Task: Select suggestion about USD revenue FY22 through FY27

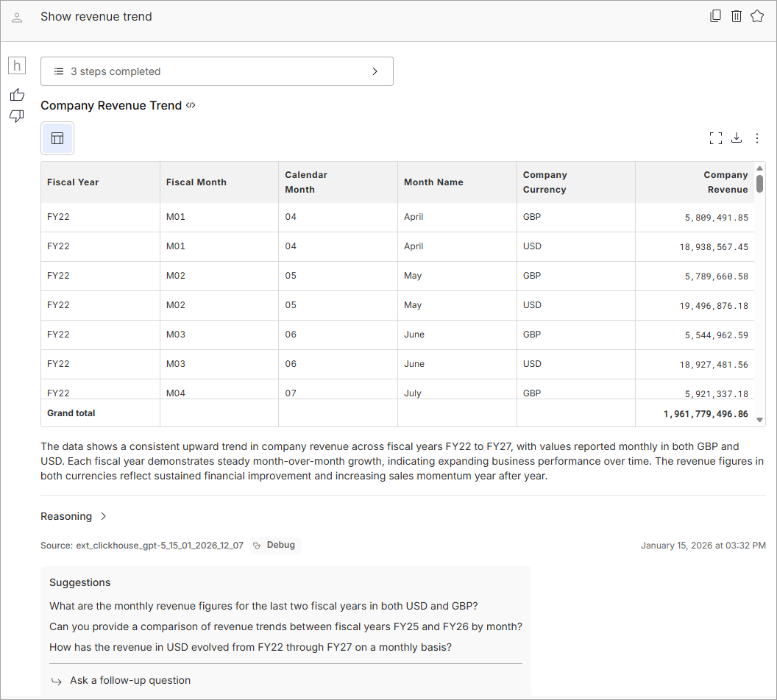Action: click(250, 647)
